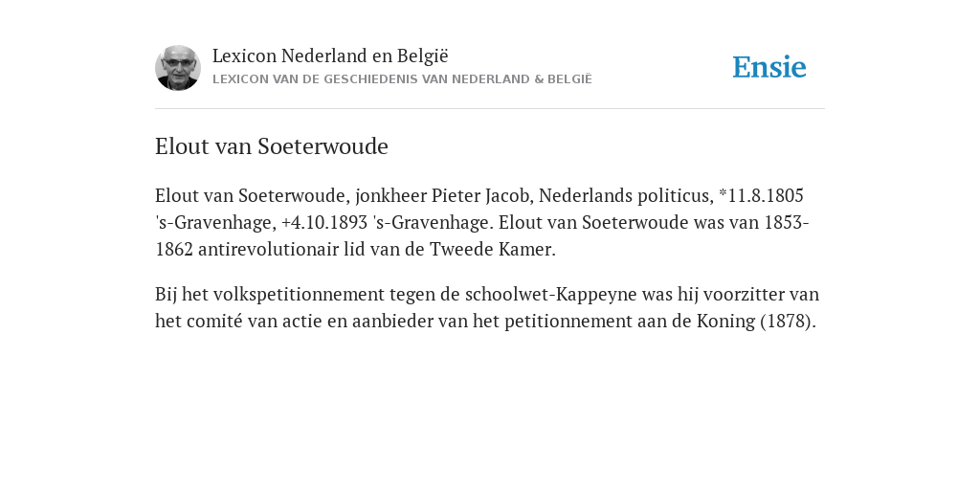Viewport: 980px width, 490px height.
Task: Click the birth date *11.8.1805
Action: 761,195
